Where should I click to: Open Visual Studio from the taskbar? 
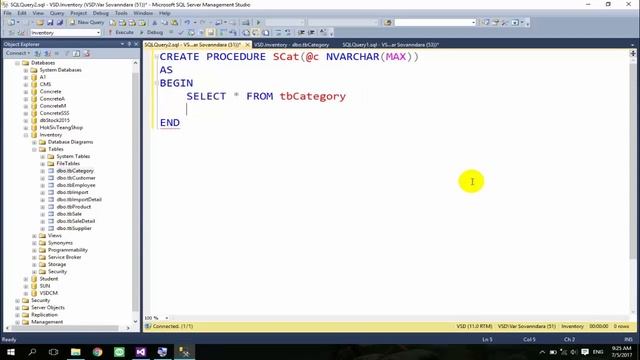[x=141, y=352]
